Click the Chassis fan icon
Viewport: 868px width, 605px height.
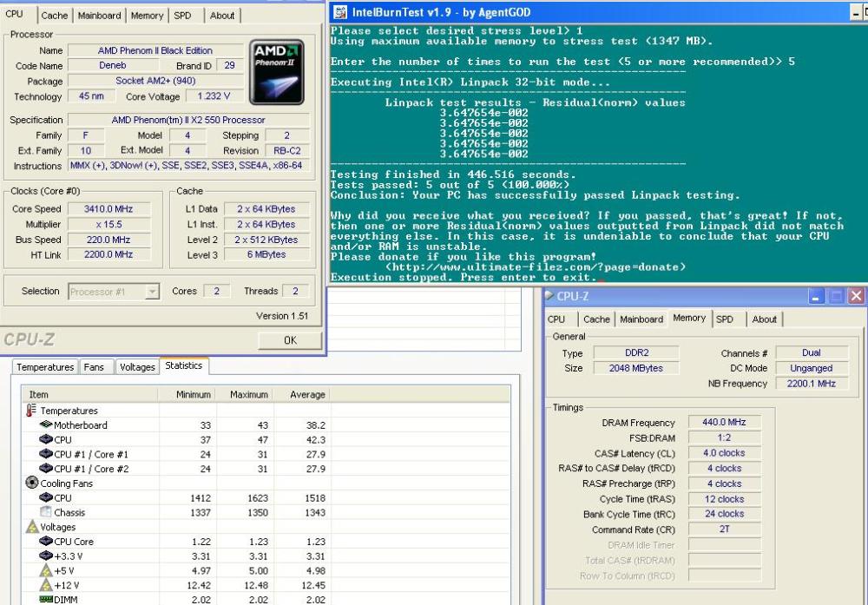coord(46,512)
